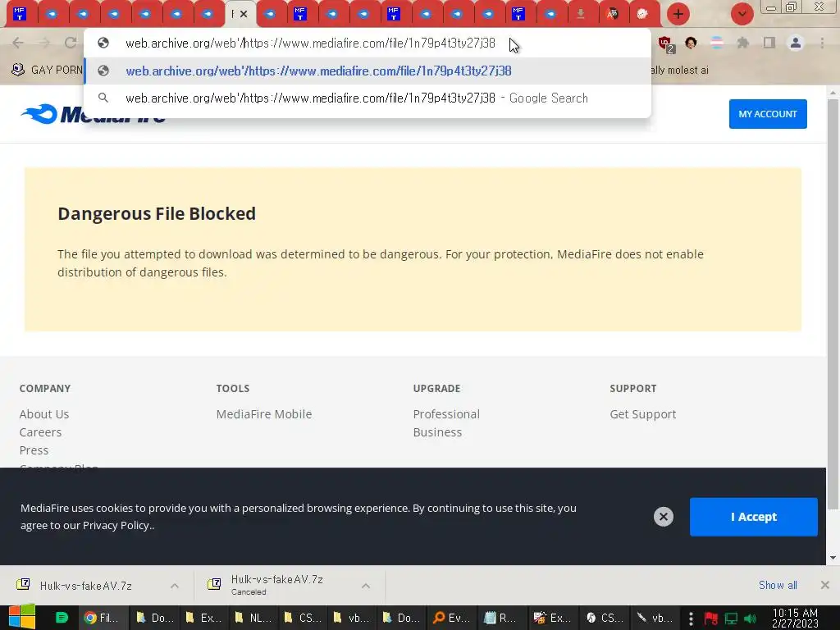Open the GAY PORN bookmark

pos(47,71)
